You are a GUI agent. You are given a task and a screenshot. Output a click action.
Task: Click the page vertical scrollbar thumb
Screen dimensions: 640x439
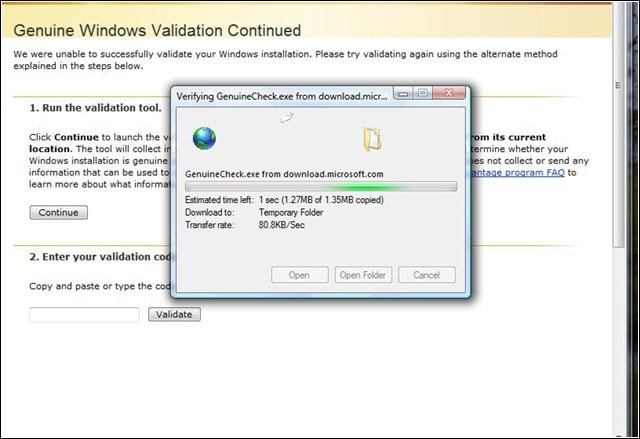coord(618,124)
